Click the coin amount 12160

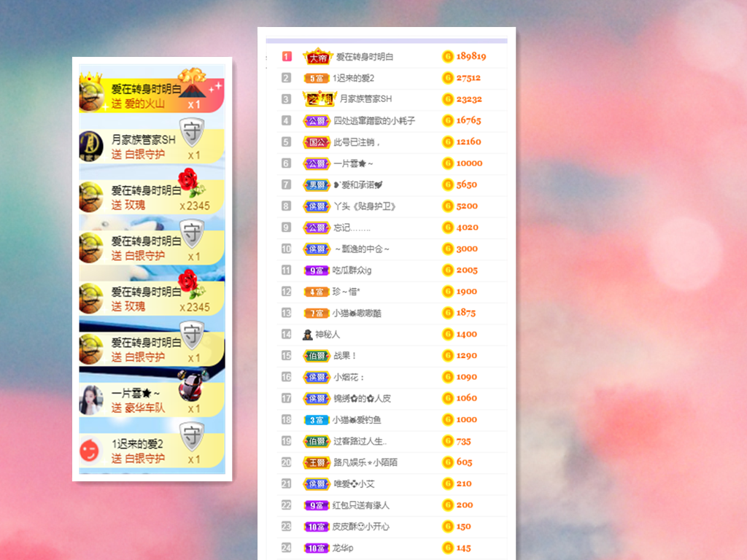469,142
